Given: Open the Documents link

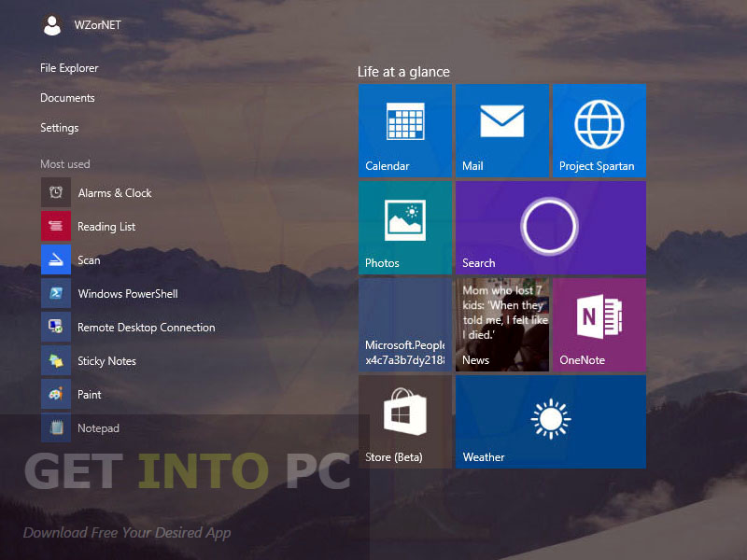Looking at the screenshot, I should (67, 98).
